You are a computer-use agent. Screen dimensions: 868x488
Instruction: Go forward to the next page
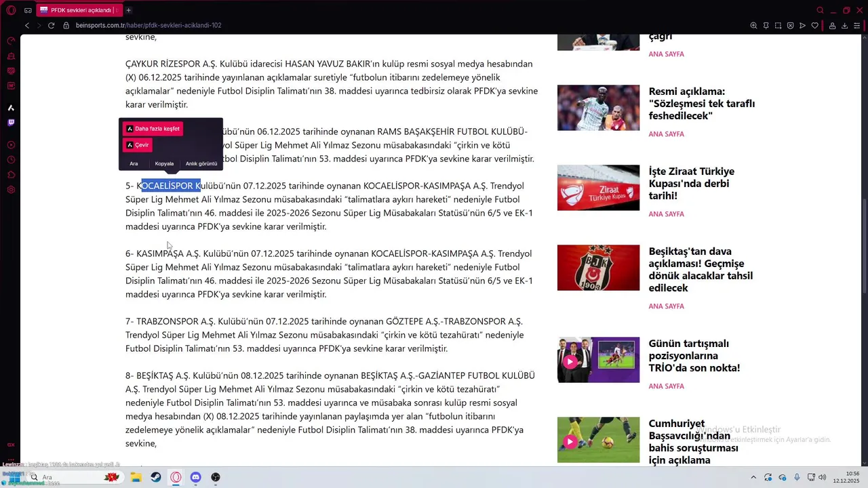click(39, 25)
